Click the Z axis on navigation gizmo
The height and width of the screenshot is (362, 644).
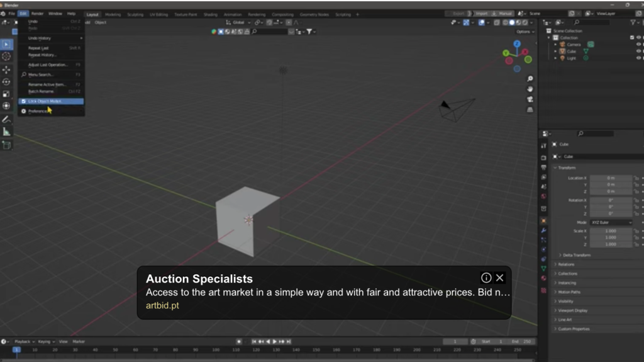point(517,43)
